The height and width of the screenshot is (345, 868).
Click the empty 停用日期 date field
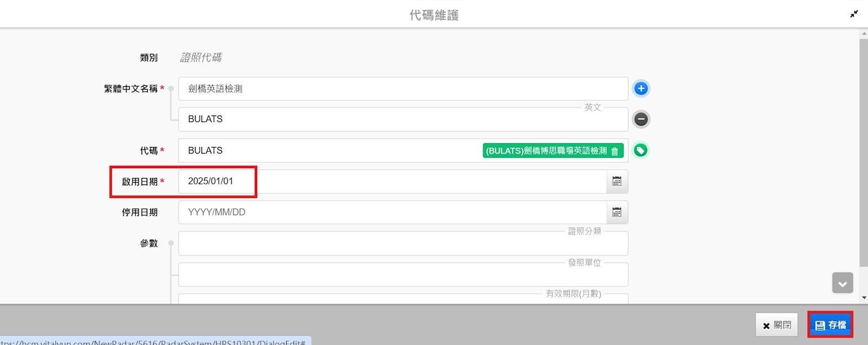pos(391,213)
